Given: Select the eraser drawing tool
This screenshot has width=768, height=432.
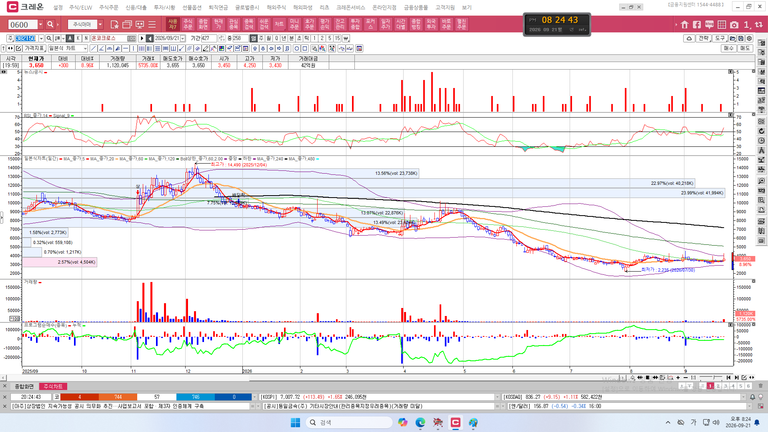Looking at the screenshot, I should point(197,48).
